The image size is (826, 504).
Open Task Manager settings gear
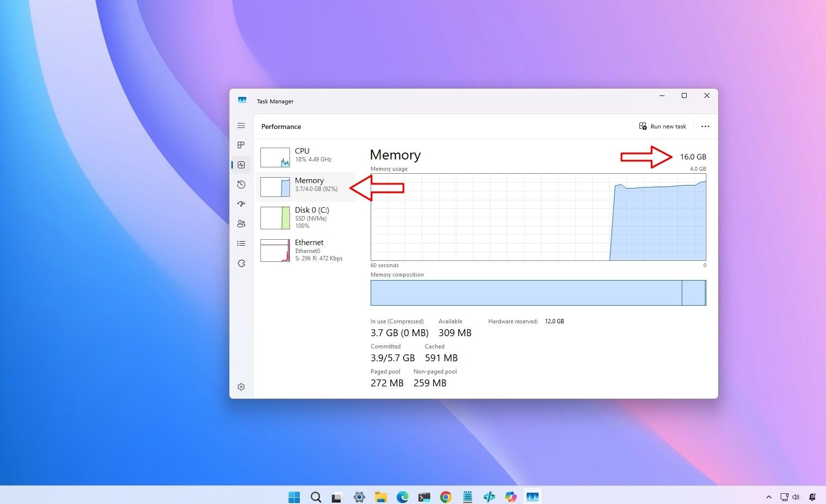(x=241, y=387)
